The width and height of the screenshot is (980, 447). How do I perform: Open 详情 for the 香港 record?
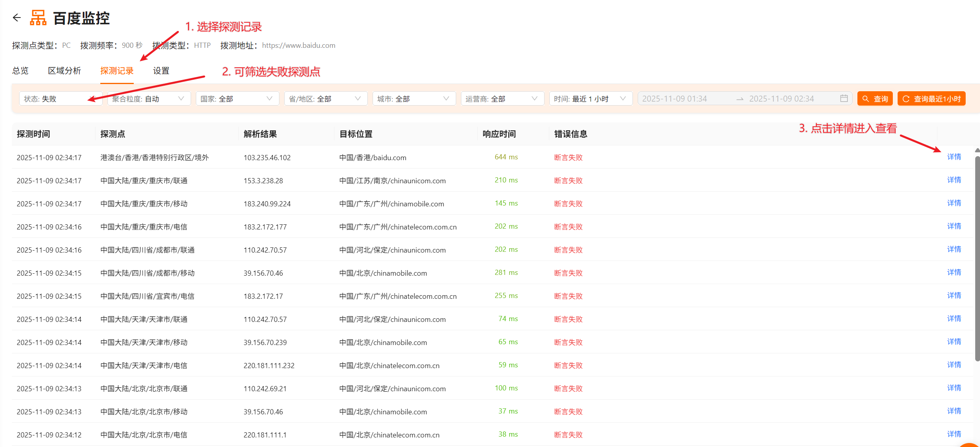[954, 157]
